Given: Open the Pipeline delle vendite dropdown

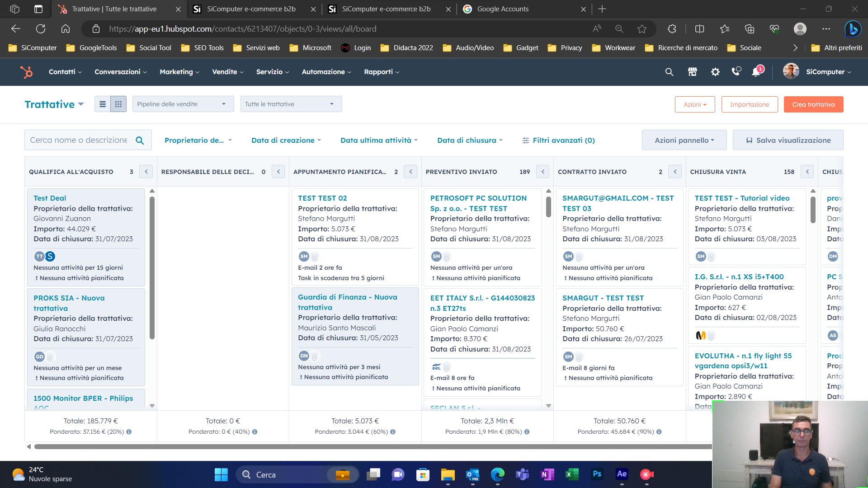Looking at the screenshot, I should pyautogui.click(x=183, y=104).
